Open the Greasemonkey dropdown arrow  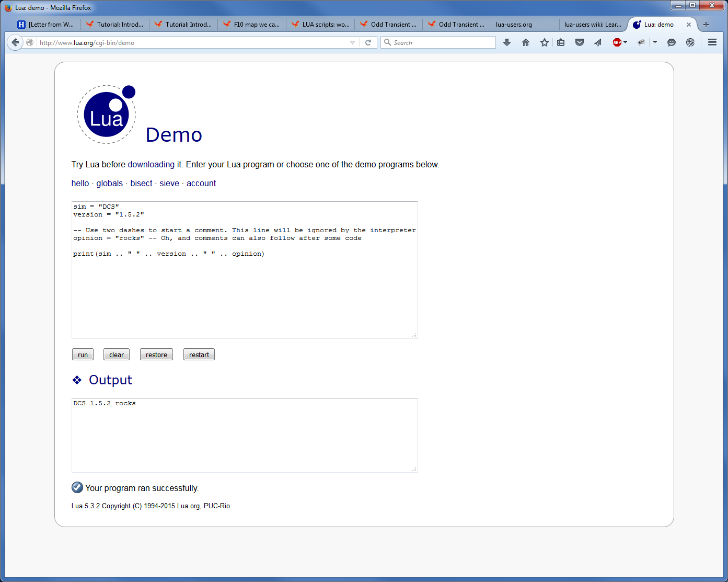(x=655, y=42)
